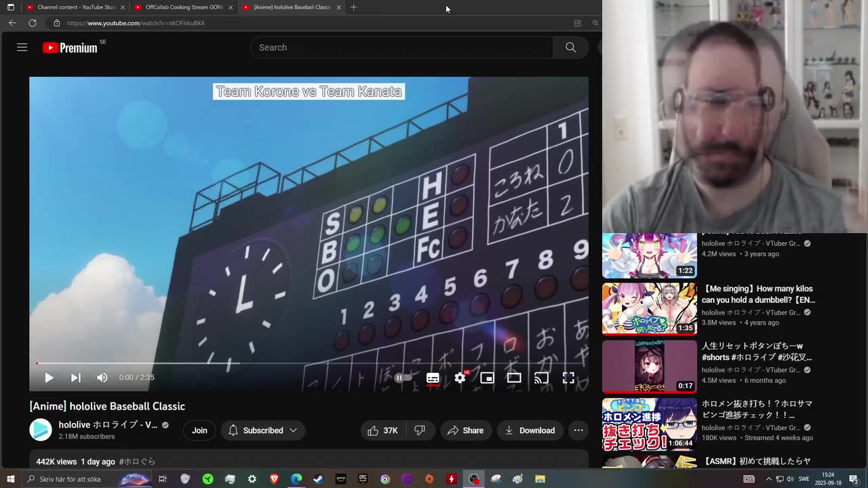The width and height of the screenshot is (868, 488).
Task: Open player settings gear
Action: click(x=460, y=378)
